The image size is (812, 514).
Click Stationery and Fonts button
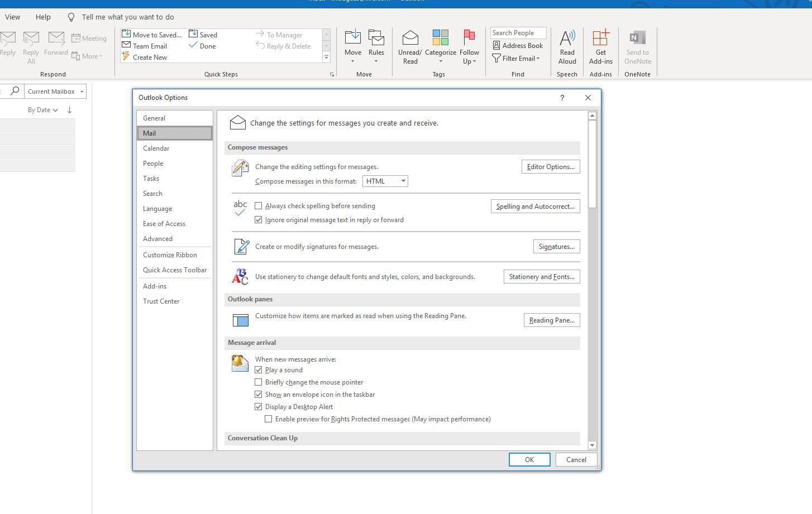(x=542, y=277)
